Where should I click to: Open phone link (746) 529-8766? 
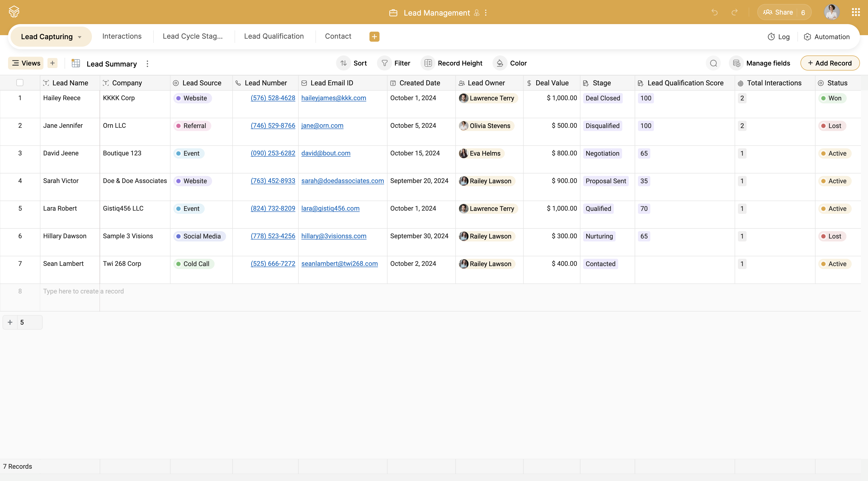(x=273, y=126)
